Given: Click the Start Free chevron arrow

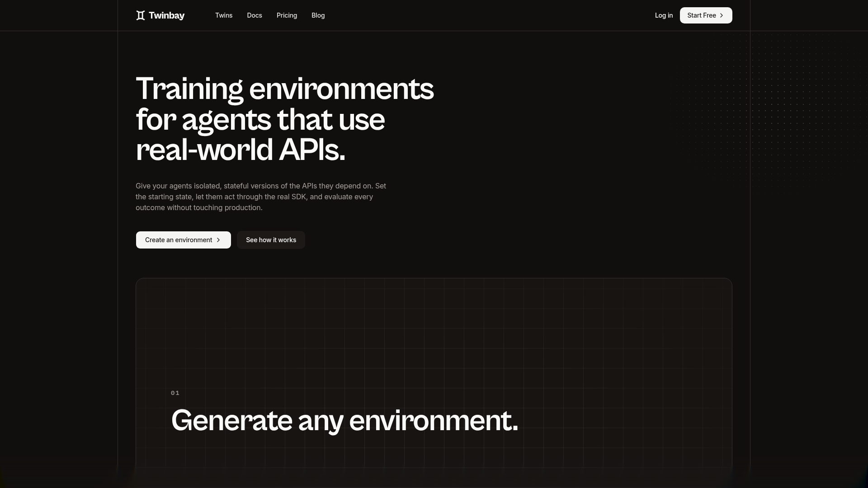Looking at the screenshot, I should click(x=722, y=15).
